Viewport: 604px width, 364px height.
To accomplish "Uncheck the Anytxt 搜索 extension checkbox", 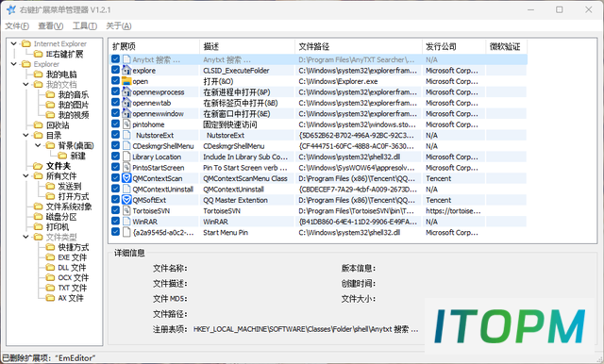I will pos(115,59).
